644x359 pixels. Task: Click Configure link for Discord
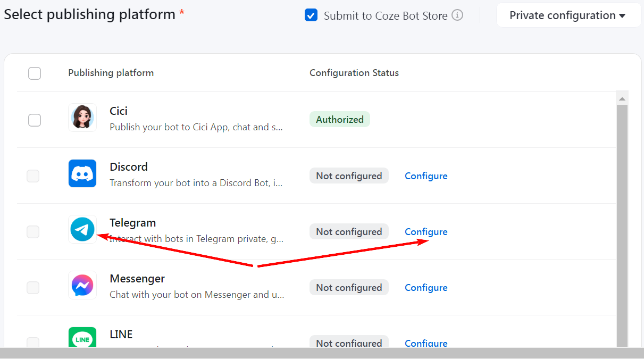pyautogui.click(x=426, y=176)
